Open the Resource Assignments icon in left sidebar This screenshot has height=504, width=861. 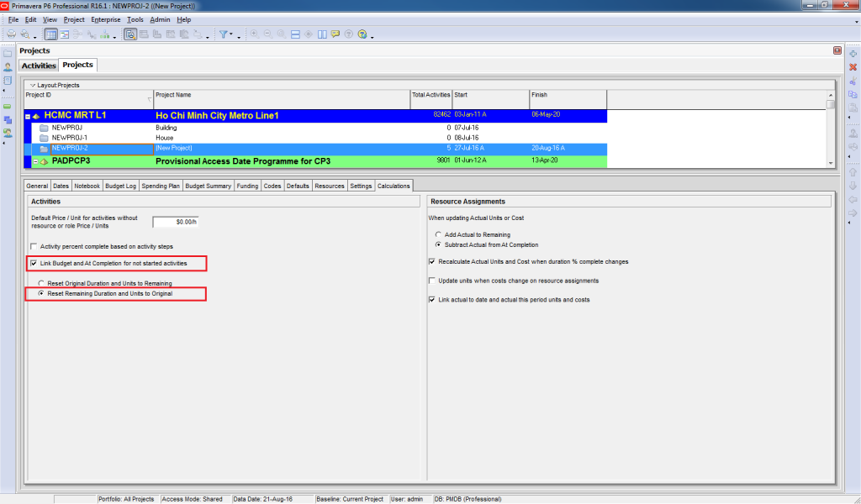tap(8, 133)
